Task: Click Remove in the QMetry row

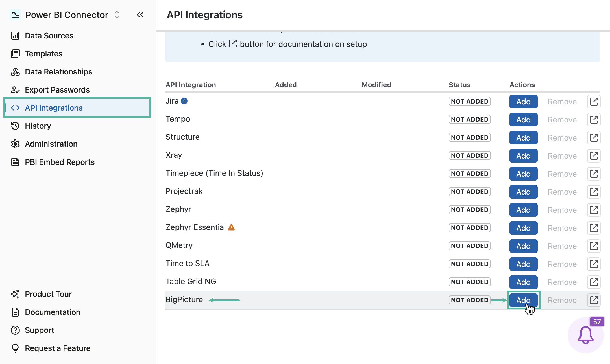Action: pos(562,246)
